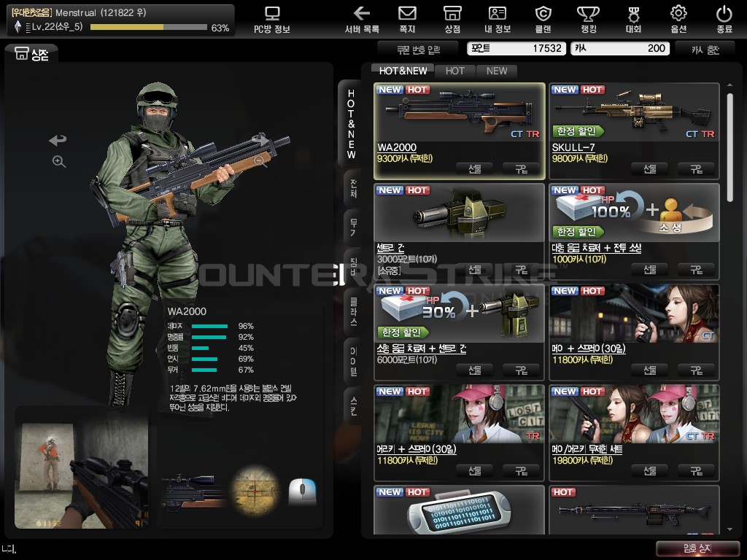Select the 장비 vertical category tab
The width and height of the screenshot is (747, 560).
pyautogui.click(x=353, y=266)
